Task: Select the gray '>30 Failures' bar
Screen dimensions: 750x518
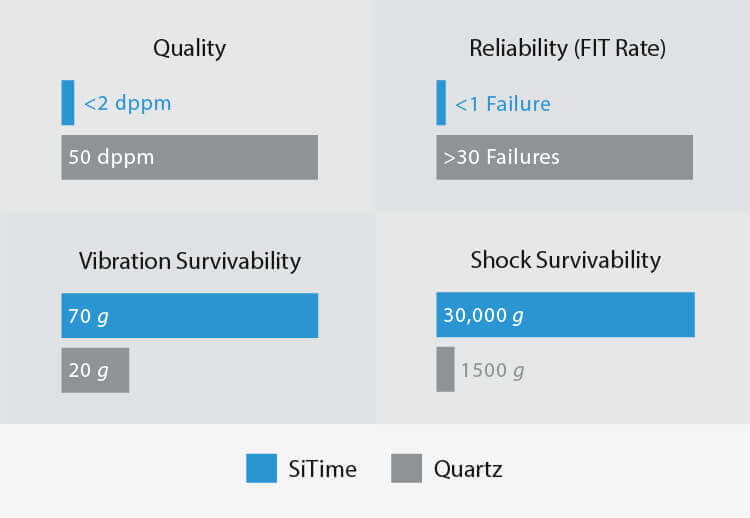Action: (x=564, y=158)
